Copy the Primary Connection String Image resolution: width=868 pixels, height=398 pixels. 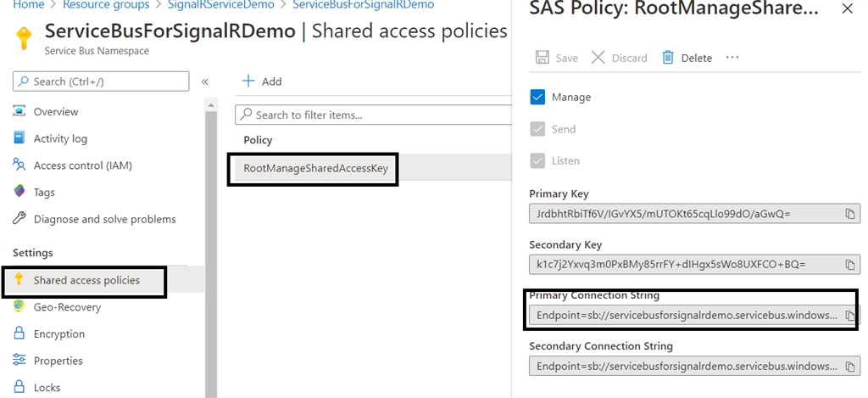tap(849, 316)
